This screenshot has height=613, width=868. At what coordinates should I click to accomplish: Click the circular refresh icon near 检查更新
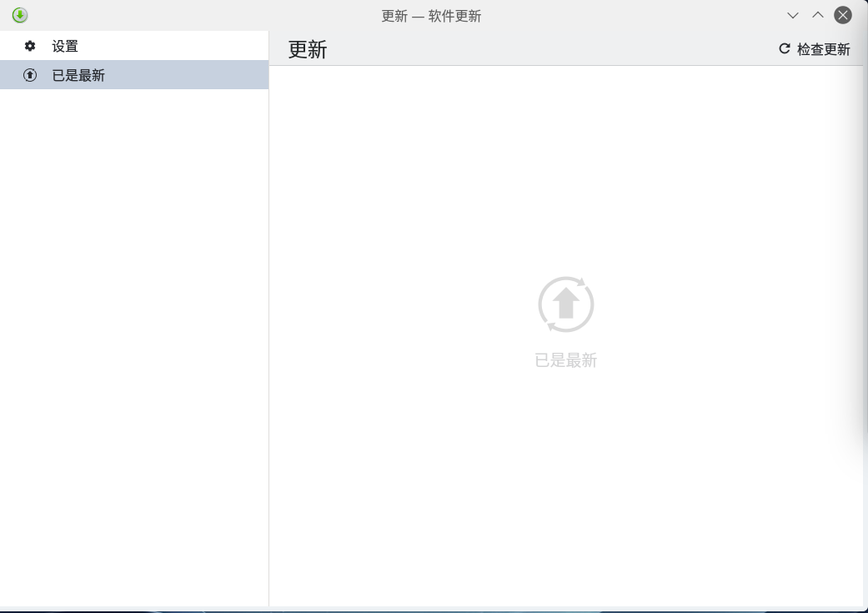(784, 49)
